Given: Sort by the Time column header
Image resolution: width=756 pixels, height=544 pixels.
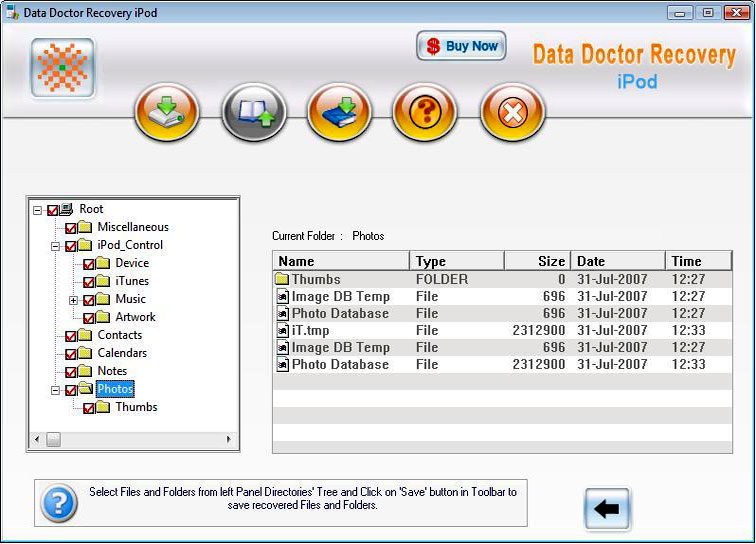Looking at the screenshot, I should pyautogui.click(x=699, y=261).
